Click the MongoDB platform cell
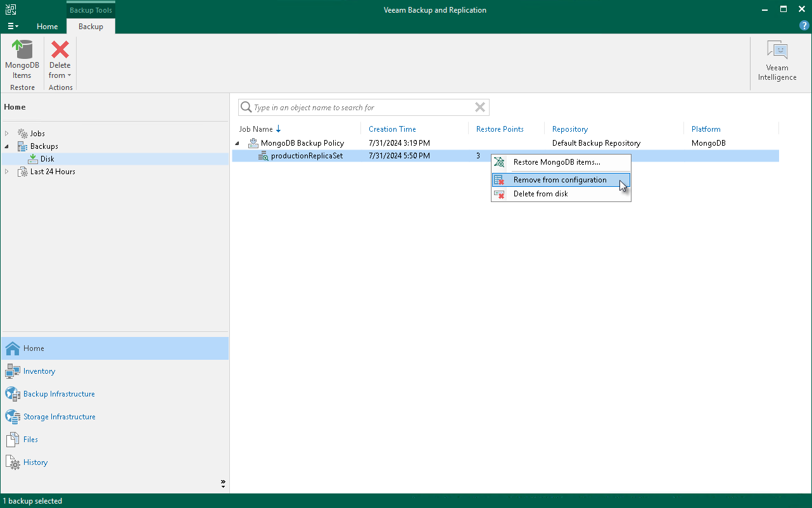The image size is (812, 508). (707, 143)
